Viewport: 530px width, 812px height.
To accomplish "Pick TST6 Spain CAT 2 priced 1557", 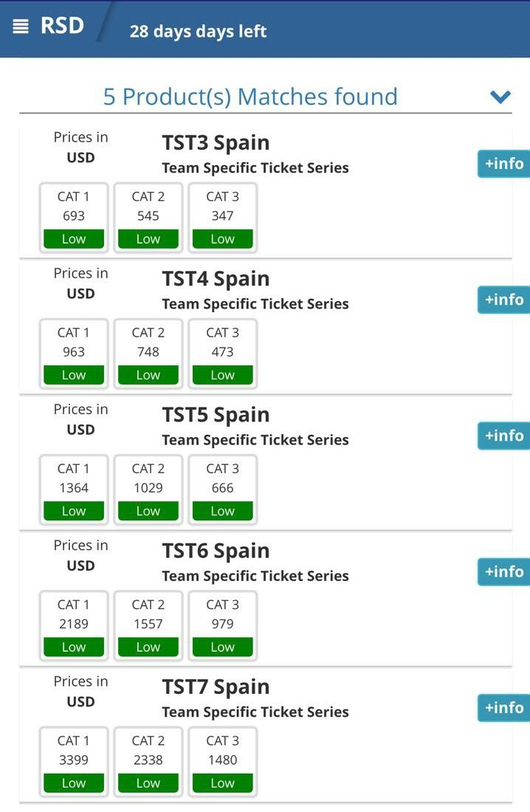I will (148, 625).
